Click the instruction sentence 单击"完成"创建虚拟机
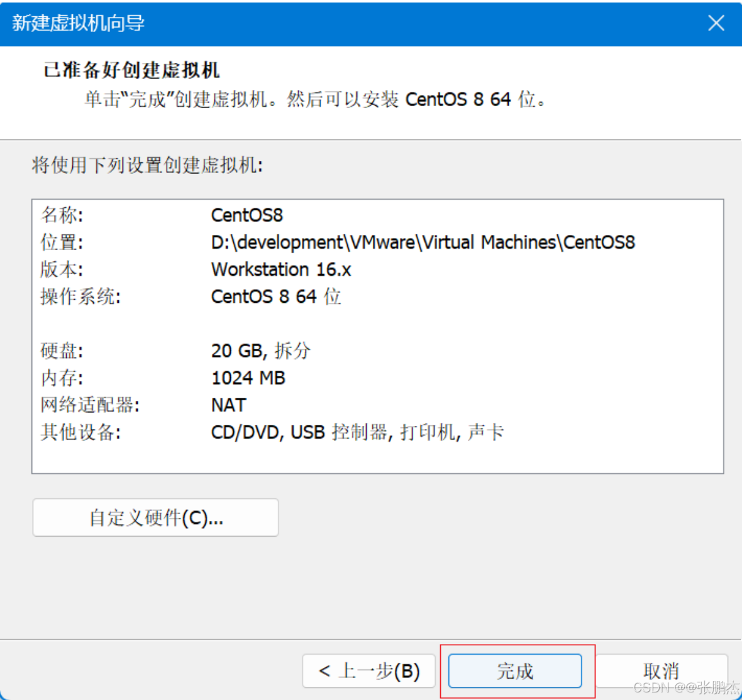Image resolution: width=742 pixels, height=700 pixels. [182, 99]
